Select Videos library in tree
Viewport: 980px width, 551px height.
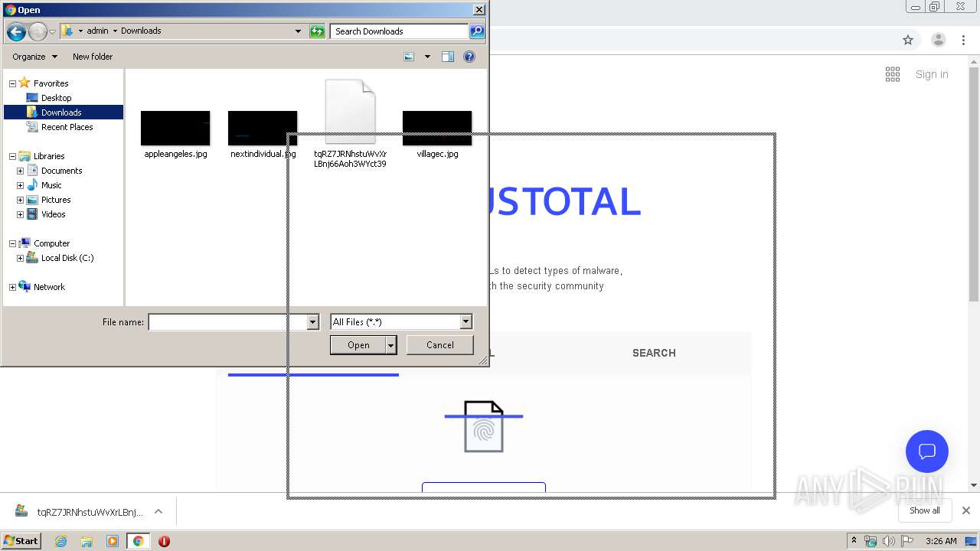53,214
